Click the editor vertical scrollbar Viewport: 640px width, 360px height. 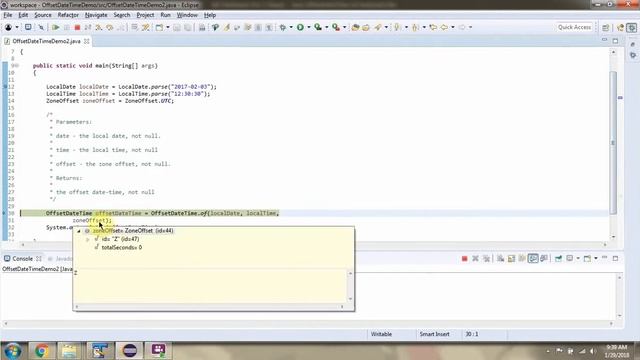pos(613,143)
